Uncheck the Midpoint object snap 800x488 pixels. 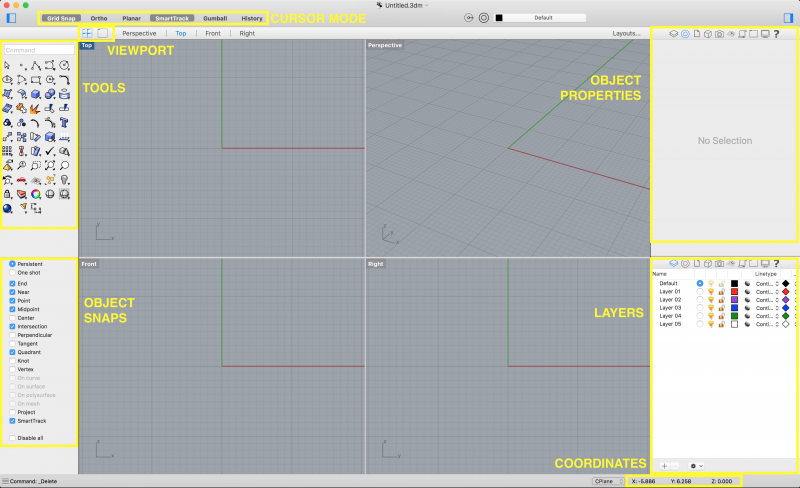(12, 309)
